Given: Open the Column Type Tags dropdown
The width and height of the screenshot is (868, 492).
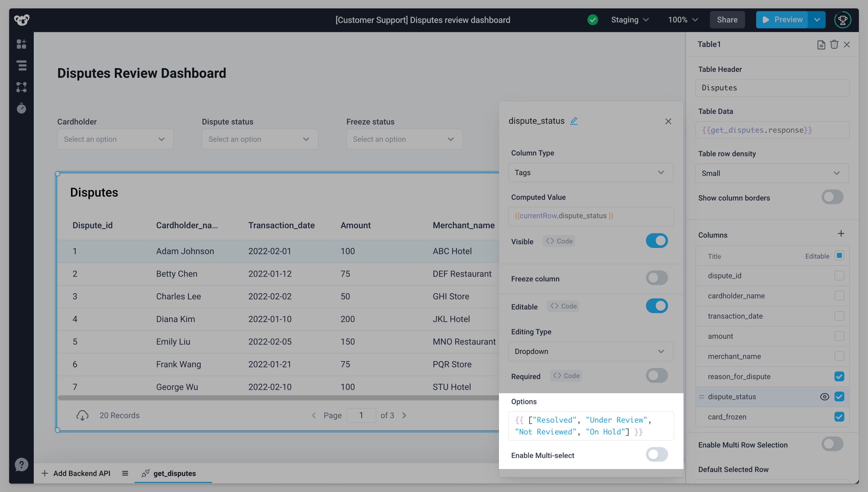Looking at the screenshot, I should (590, 173).
